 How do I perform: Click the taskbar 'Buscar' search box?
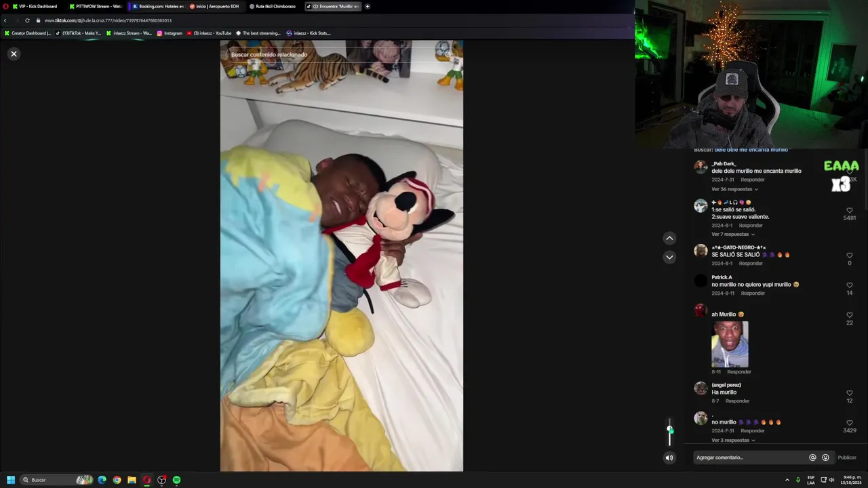click(x=56, y=480)
